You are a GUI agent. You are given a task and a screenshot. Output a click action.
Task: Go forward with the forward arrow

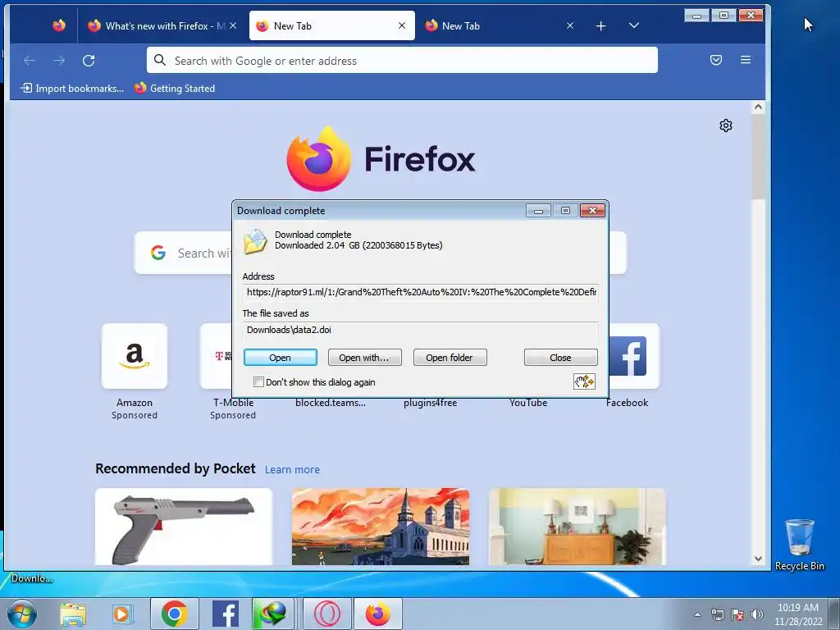click(x=59, y=61)
